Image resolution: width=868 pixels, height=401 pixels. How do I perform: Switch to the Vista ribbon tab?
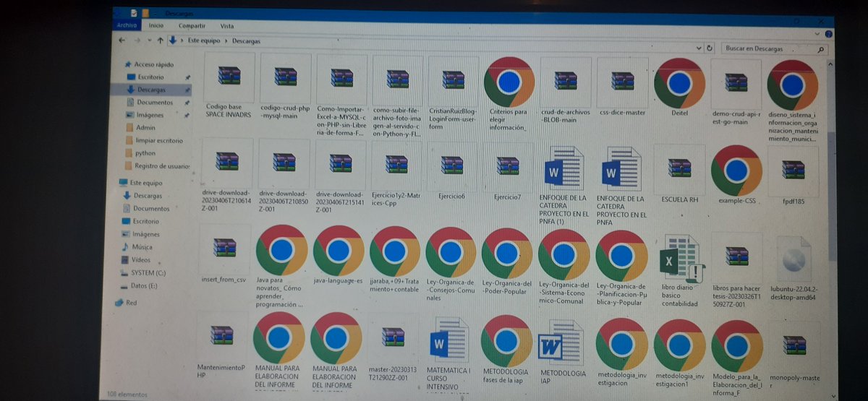coord(226,25)
